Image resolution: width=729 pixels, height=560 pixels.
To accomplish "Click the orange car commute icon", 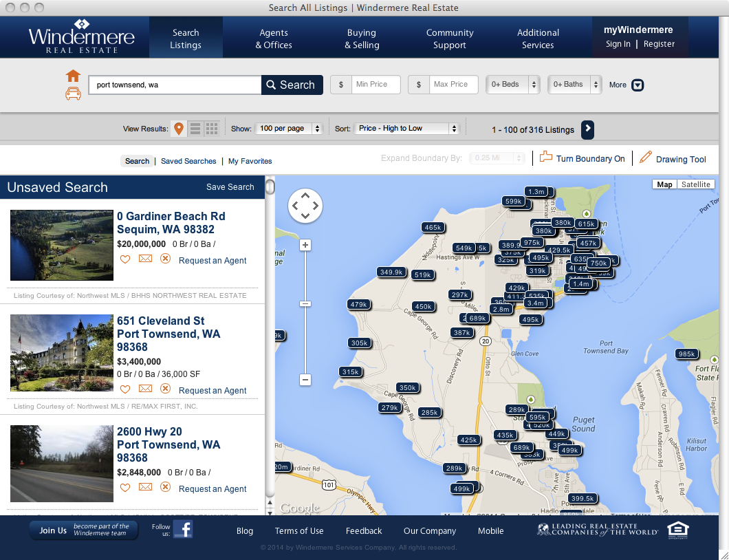I will tap(73, 94).
